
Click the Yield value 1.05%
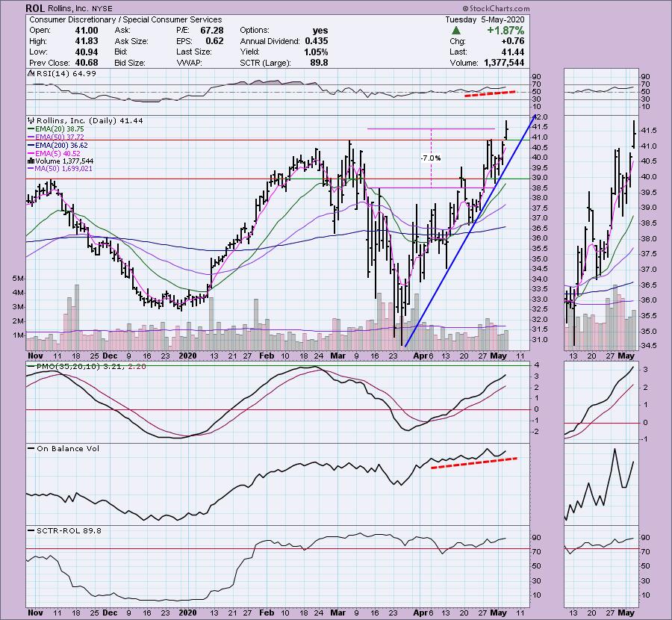[x=315, y=52]
